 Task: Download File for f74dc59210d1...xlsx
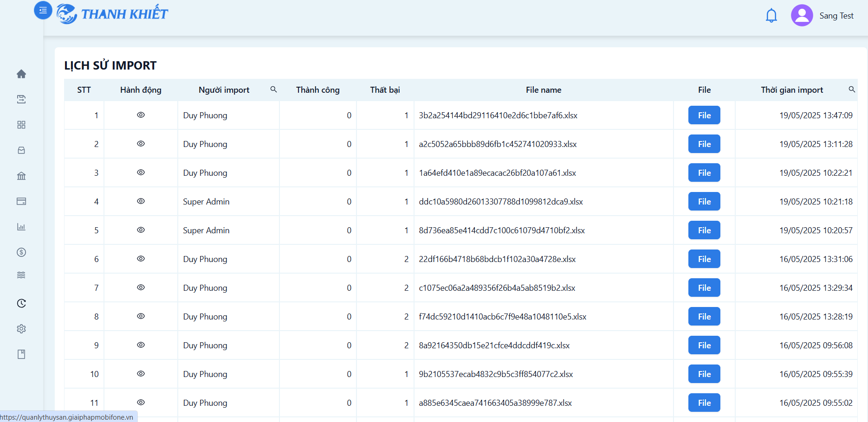pos(704,316)
